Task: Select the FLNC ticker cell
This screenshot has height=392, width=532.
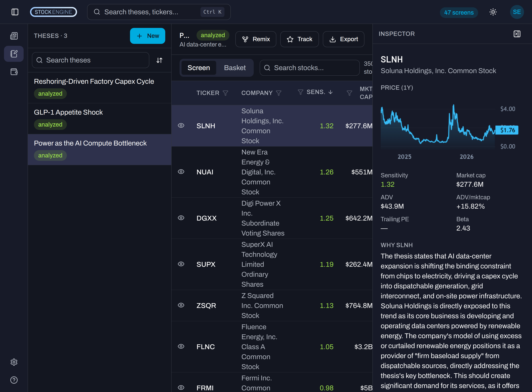Action: [x=205, y=347]
